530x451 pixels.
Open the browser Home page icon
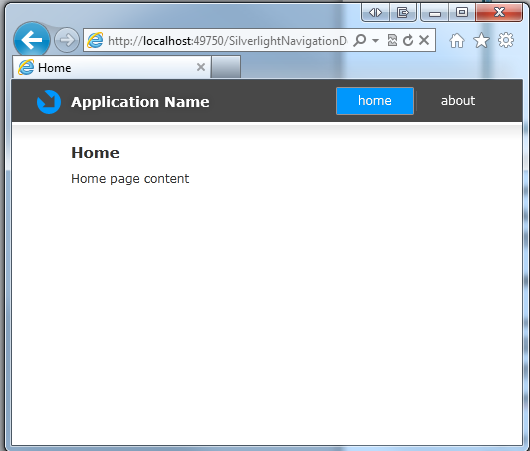pos(457,41)
